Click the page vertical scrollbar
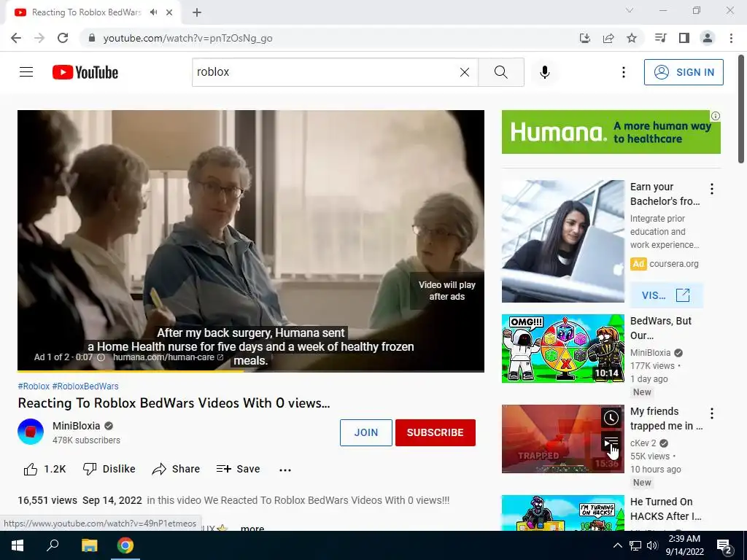747x560 pixels. (741, 109)
